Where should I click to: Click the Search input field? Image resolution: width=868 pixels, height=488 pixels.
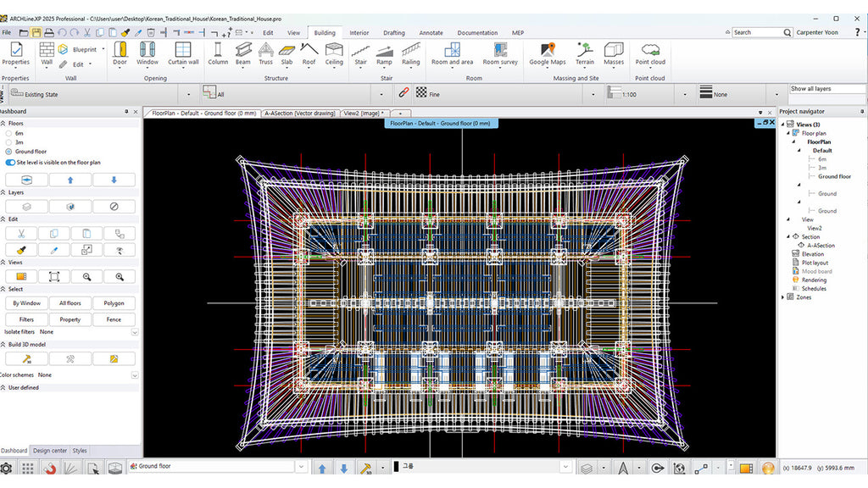coord(757,33)
